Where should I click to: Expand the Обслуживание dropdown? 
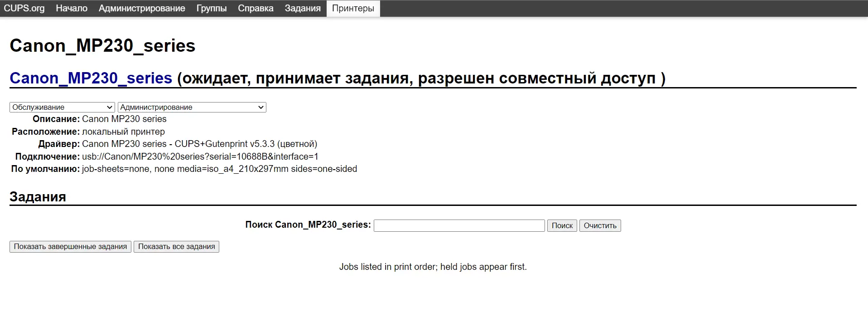(x=62, y=107)
